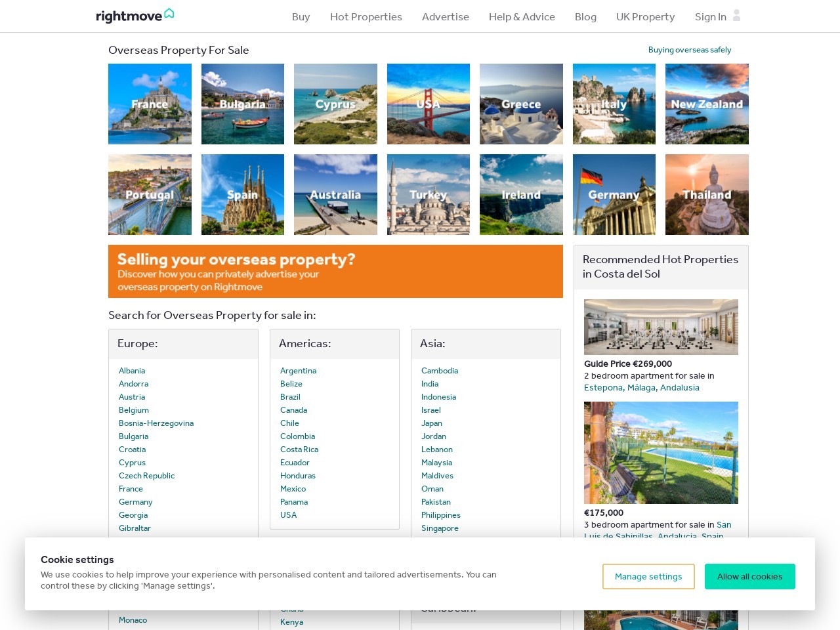This screenshot has width=840, height=630.
Task: Select the Help & Advice menu
Action: point(522,16)
